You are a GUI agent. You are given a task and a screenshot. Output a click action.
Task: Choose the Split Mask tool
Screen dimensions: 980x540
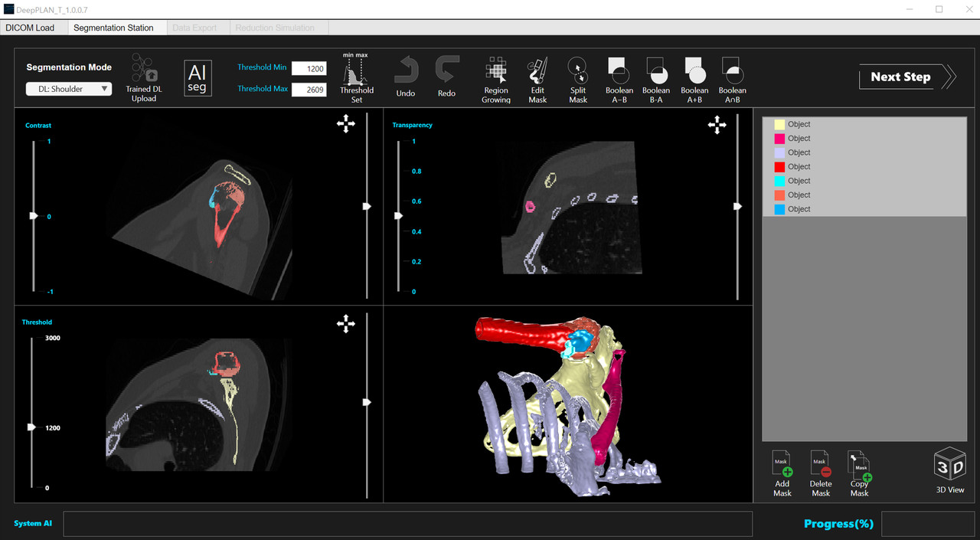[578, 80]
